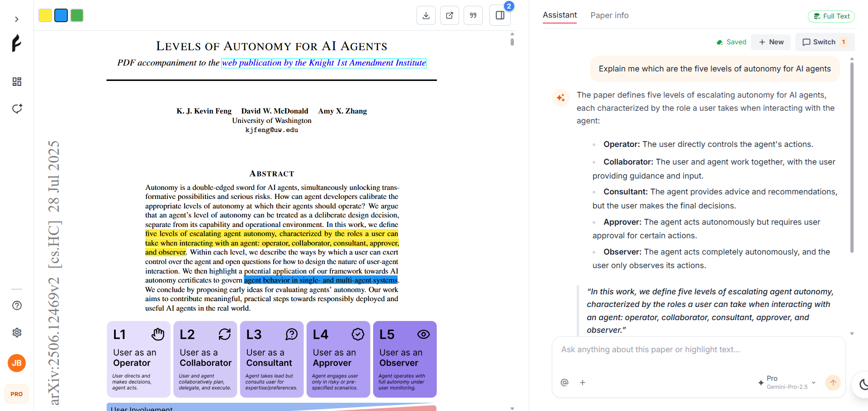Select the Assistant tab

point(559,15)
